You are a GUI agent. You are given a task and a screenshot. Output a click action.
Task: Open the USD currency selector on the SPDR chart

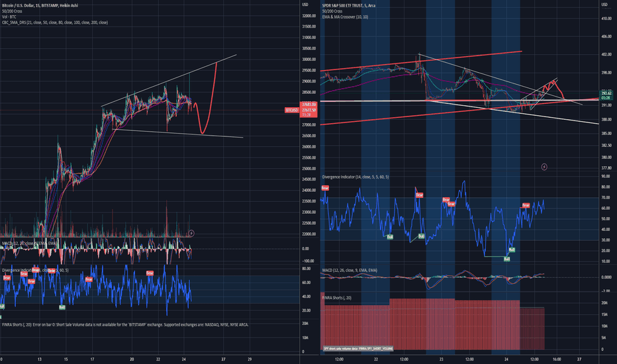[x=604, y=5]
